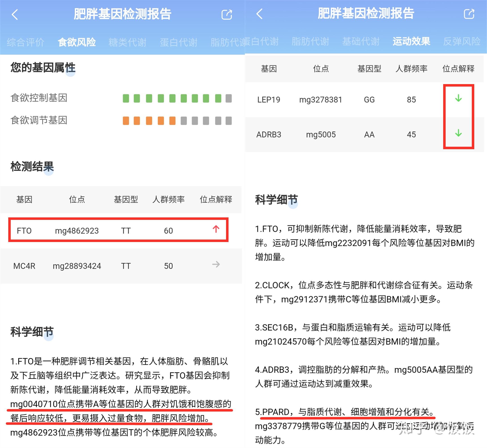Viewport: 487px width, 448px height.
Task: Tap green down arrow for LEP19
Action: 458,98
